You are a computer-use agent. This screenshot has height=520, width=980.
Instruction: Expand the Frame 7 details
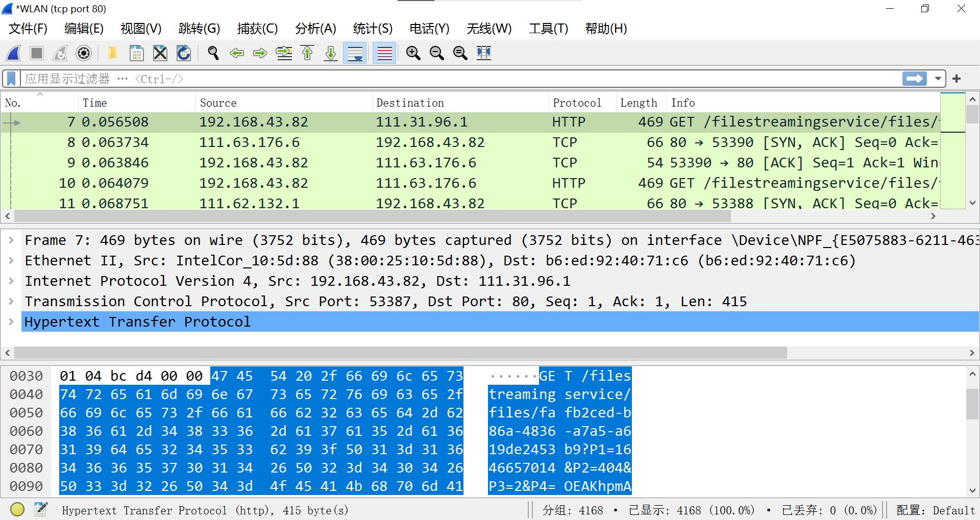(x=11, y=240)
